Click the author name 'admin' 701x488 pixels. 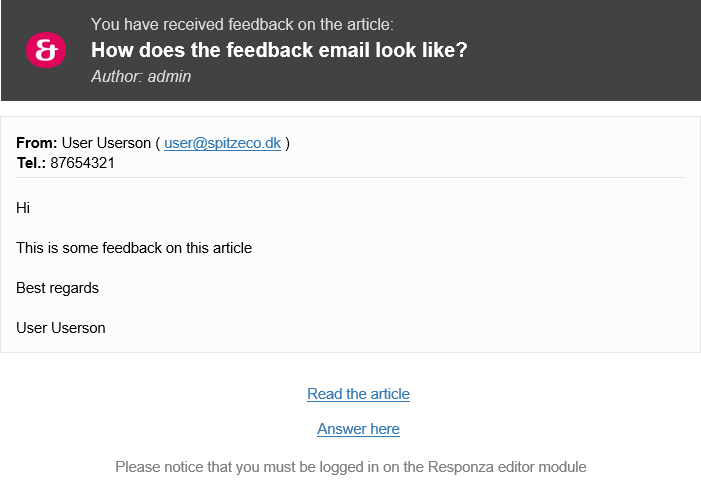[169, 76]
